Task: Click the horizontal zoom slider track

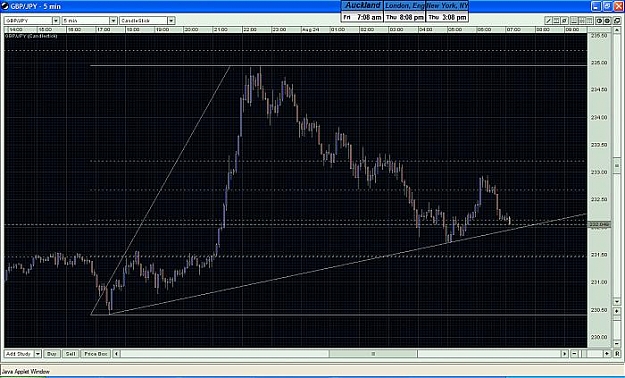Action: click(591, 354)
